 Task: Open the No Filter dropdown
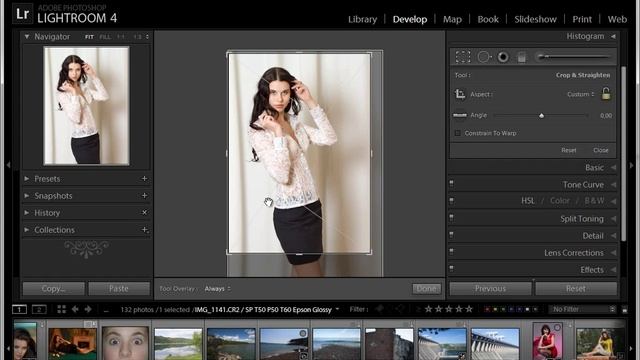pos(582,309)
